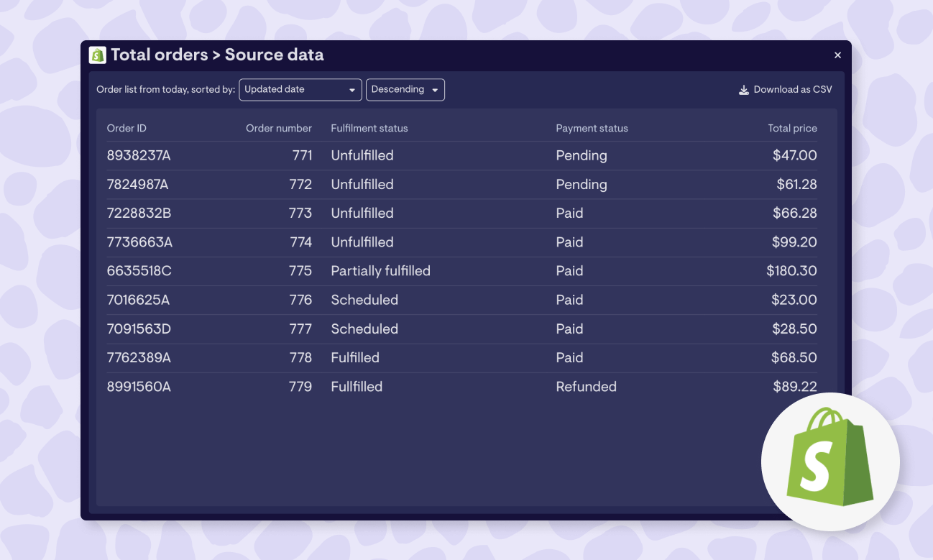This screenshot has width=933, height=560.
Task: Click order number 772
Action: 300,184
